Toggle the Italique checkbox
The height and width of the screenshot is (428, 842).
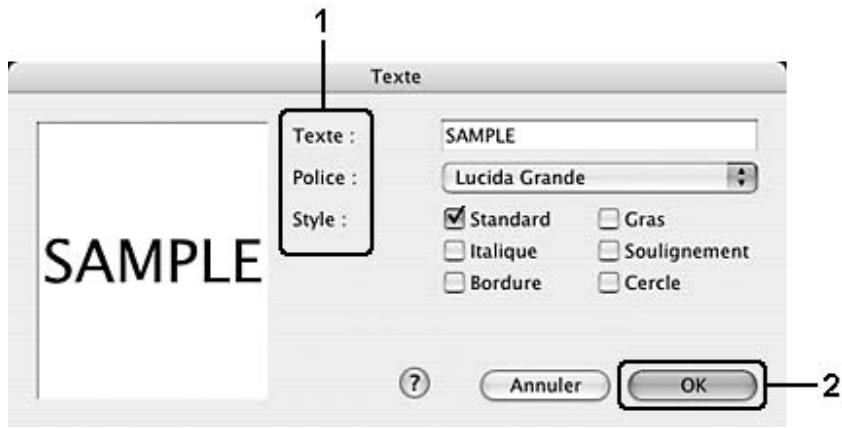click(x=454, y=251)
